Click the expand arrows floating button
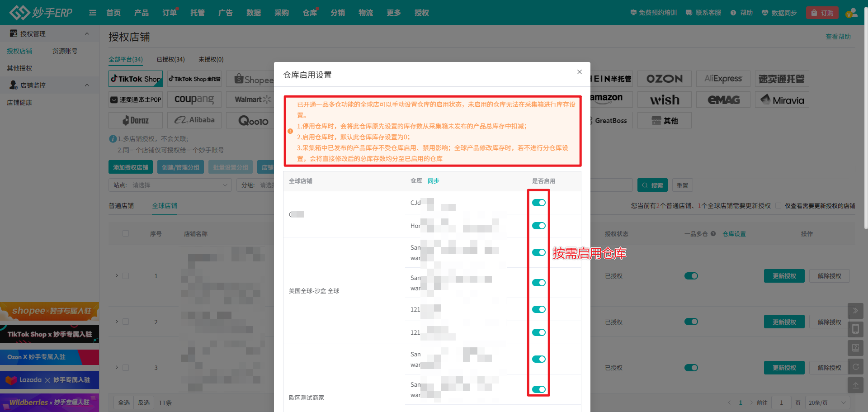Viewport: 868px width, 412px height. [x=855, y=311]
